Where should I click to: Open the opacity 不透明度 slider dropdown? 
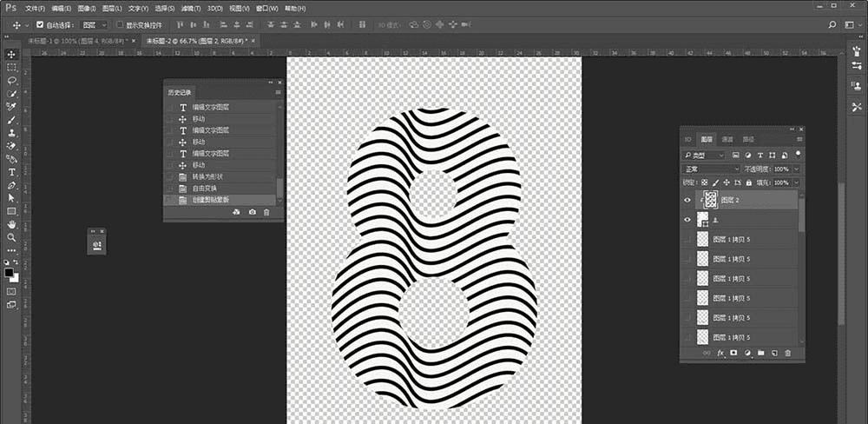tap(797, 169)
